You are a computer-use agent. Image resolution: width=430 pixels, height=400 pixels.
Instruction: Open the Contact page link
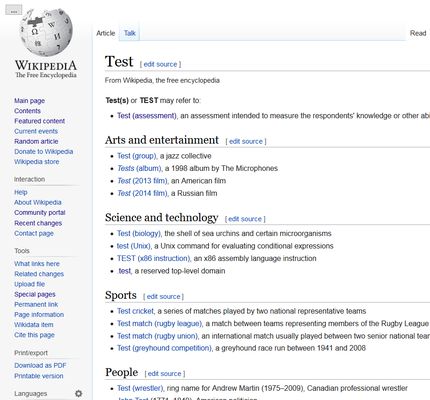click(x=34, y=233)
